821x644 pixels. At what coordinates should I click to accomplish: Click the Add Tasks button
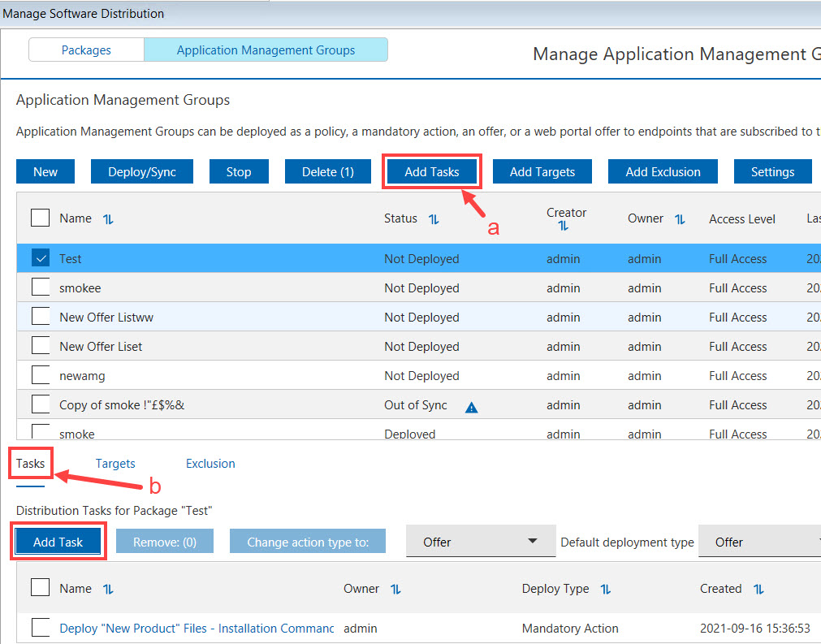tap(431, 171)
